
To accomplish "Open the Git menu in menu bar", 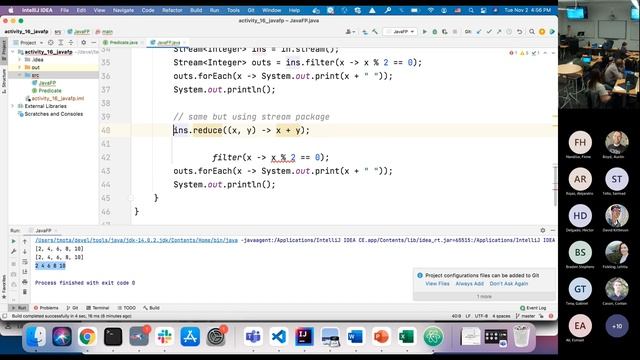I will coord(251,10).
